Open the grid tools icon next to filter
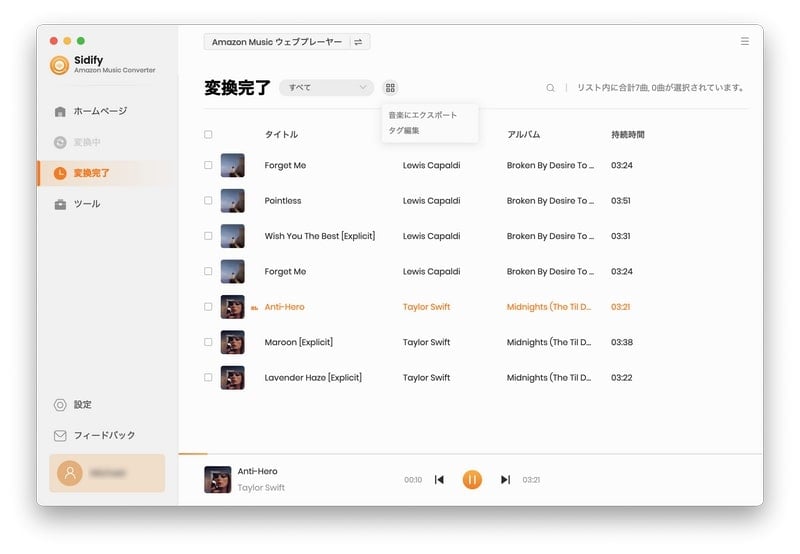The image size is (800, 554). (390, 88)
